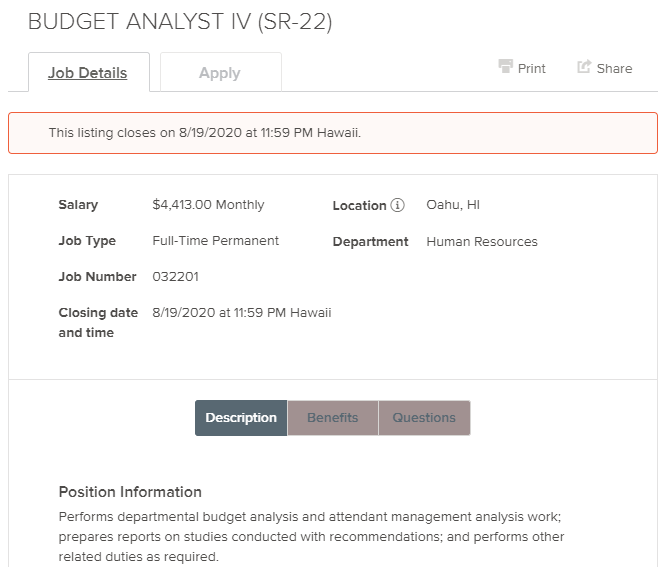Click the BUDGET ANALYST IV (SR-22) title
666x567 pixels.
point(180,22)
